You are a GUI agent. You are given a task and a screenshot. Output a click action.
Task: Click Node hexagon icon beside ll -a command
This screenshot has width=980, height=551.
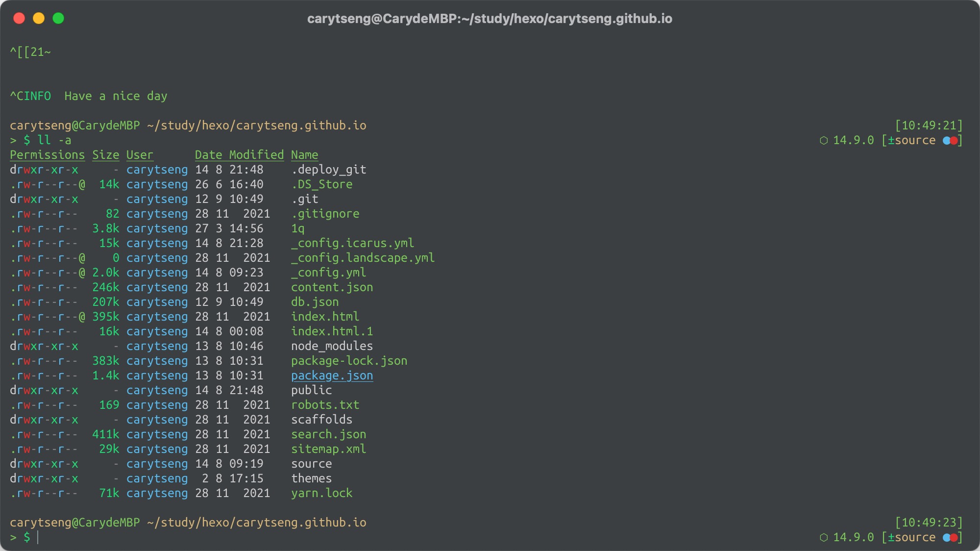(x=824, y=141)
